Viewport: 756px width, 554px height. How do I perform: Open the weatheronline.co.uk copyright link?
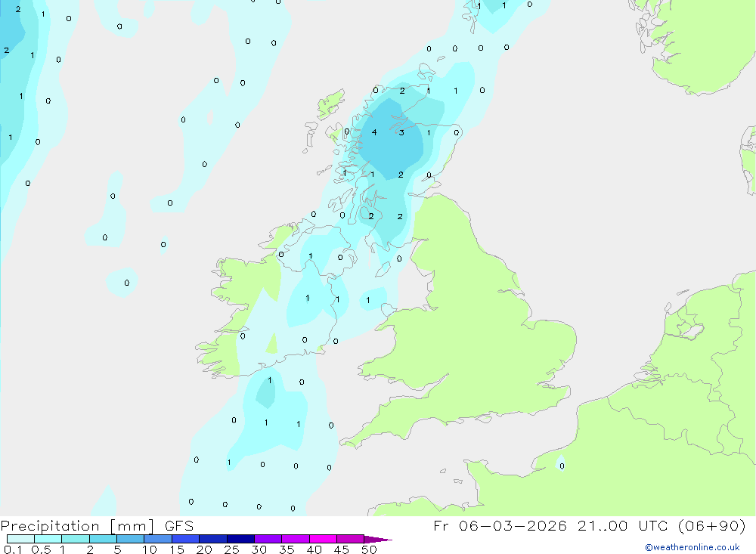click(692, 547)
